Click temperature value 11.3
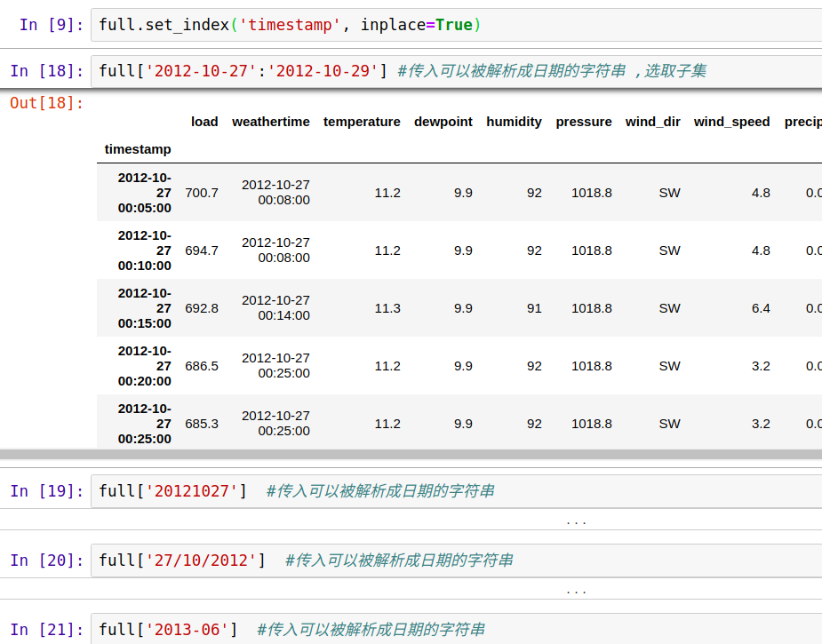The image size is (822, 644). click(387, 308)
